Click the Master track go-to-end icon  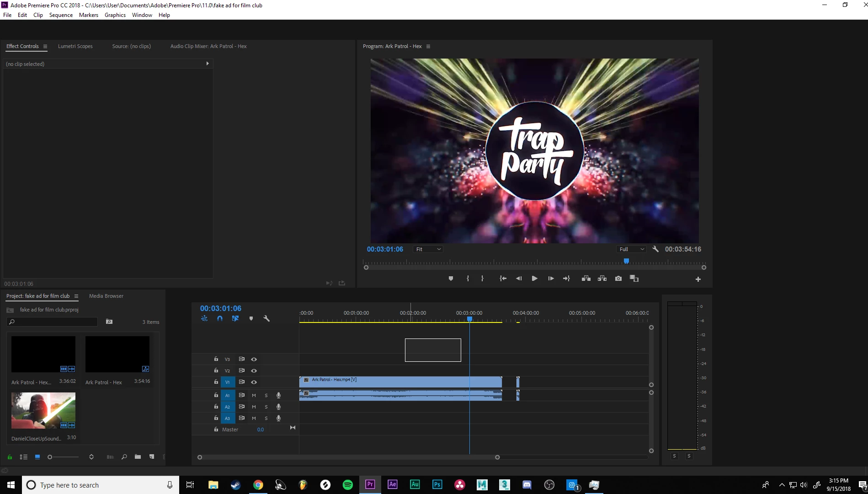[293, 428]
